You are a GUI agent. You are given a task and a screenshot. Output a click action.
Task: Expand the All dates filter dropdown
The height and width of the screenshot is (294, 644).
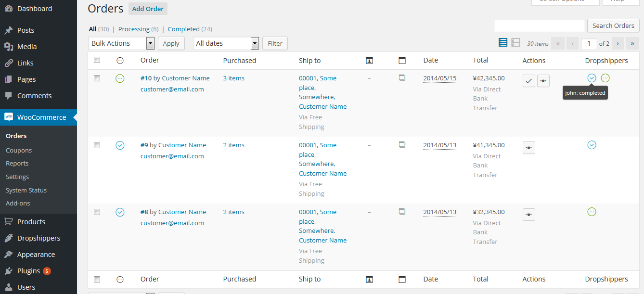point(226,43)
